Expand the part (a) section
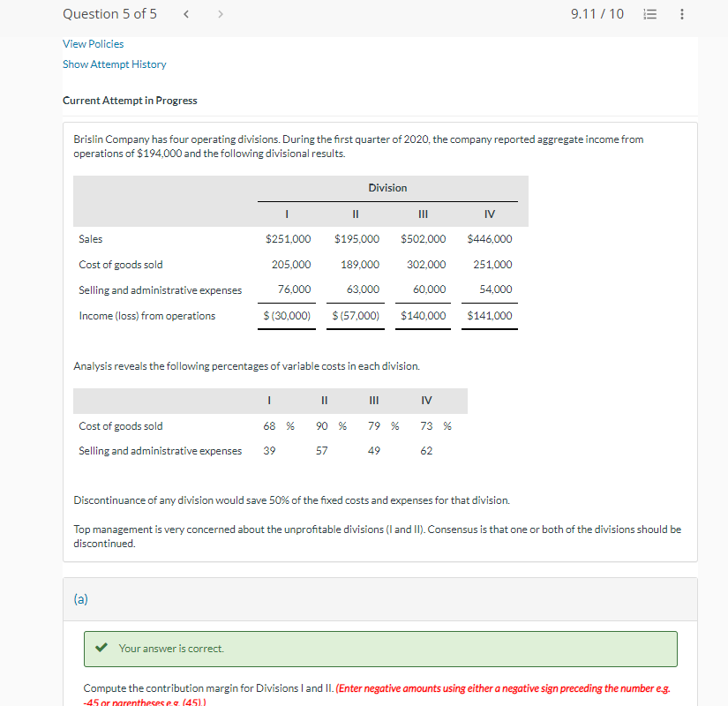Image resolution: width=728 pixels, height=706 pixels. 80,598
